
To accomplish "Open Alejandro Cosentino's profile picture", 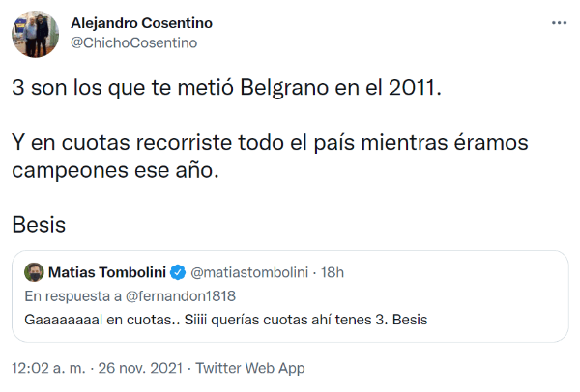I will [34, 33].
